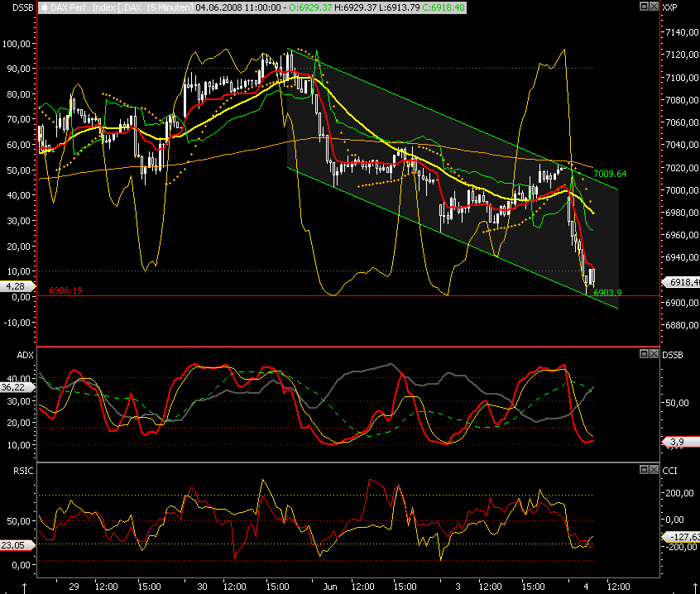Click the -127,63 CCI value marker
700x594 pixels.
click(680, 537)
